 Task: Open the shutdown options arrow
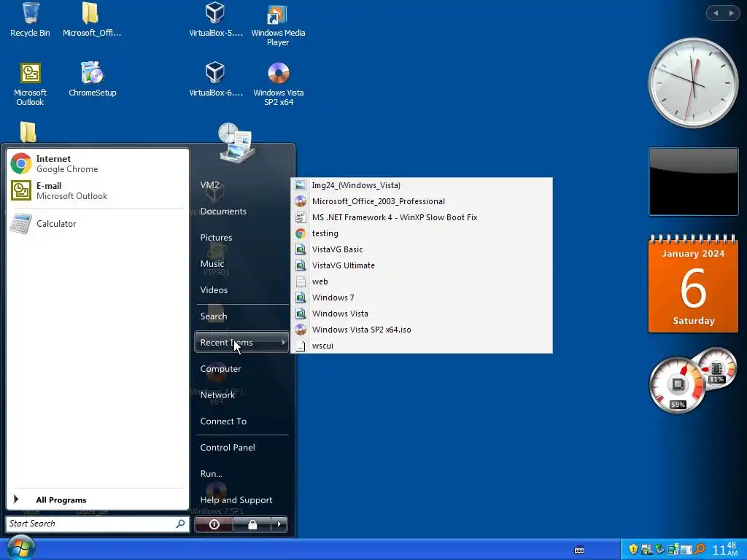pyautogui.click(x=279, y=524)
